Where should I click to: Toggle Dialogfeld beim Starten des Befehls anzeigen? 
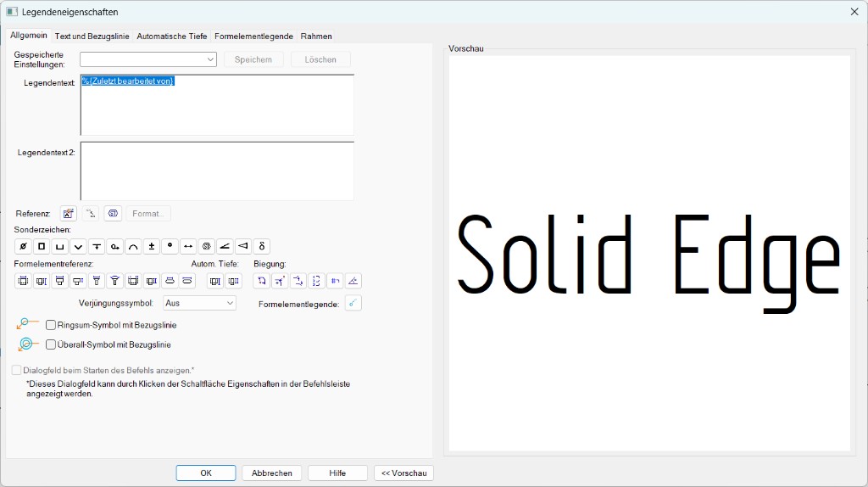click(17, 370)
